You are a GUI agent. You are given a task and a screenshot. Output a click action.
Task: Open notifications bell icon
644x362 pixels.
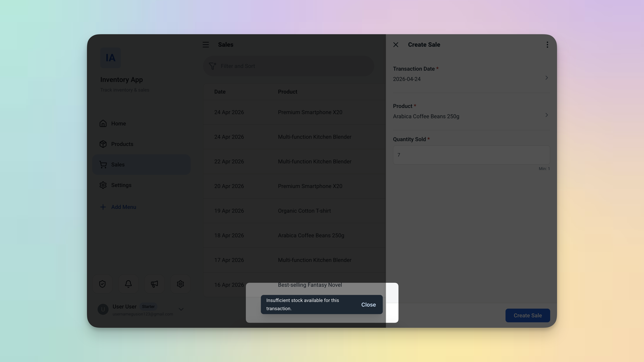click(128, 284)
